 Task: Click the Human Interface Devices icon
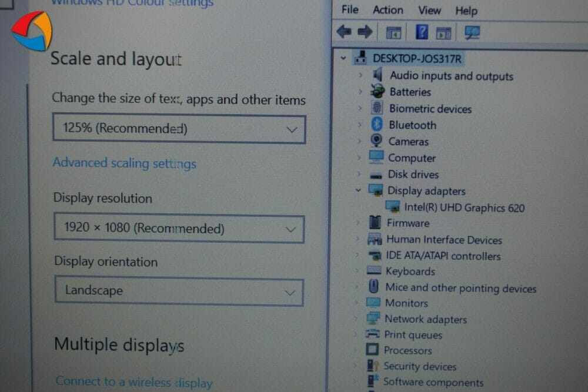coord(375,239)
